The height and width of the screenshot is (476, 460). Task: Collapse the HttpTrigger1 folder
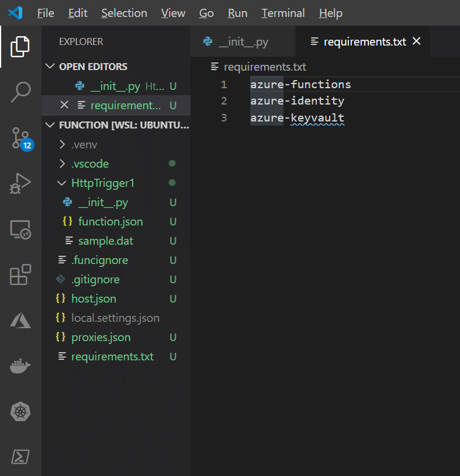62,183
